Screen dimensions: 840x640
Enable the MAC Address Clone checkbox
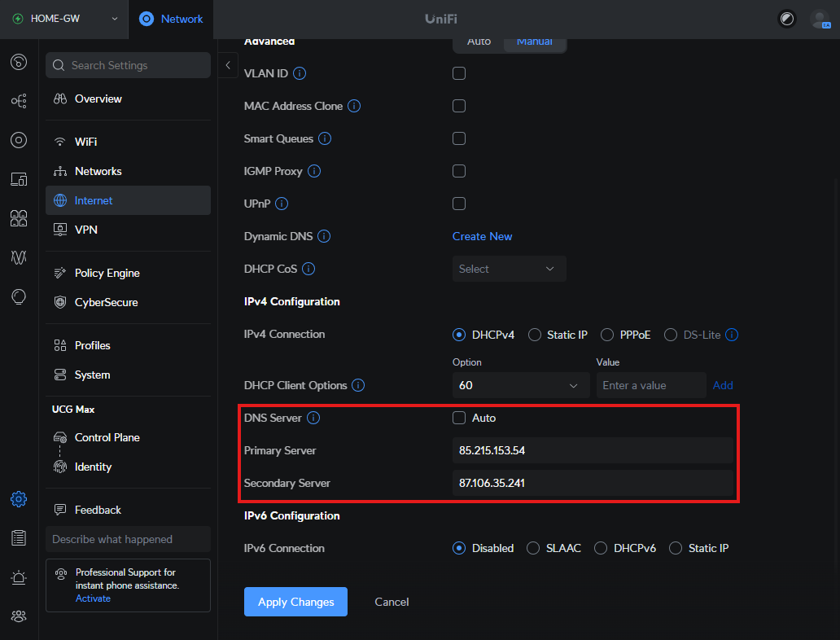(x=458, y=106)
